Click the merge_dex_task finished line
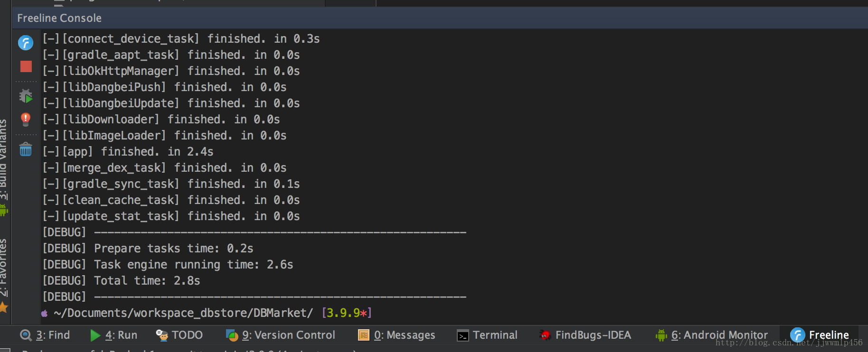This screenshot has width=868, height=352. pyautogui.click(x=164, y=168)
